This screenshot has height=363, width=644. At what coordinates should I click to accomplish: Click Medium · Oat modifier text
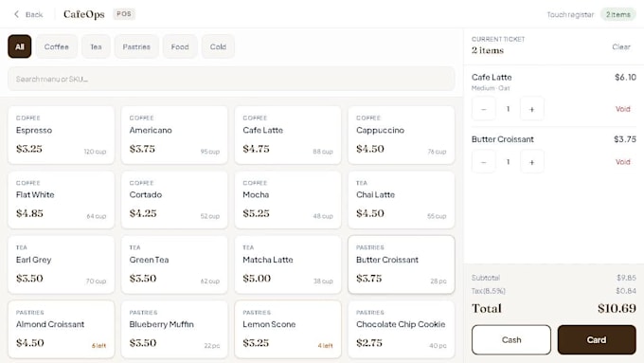491,88
